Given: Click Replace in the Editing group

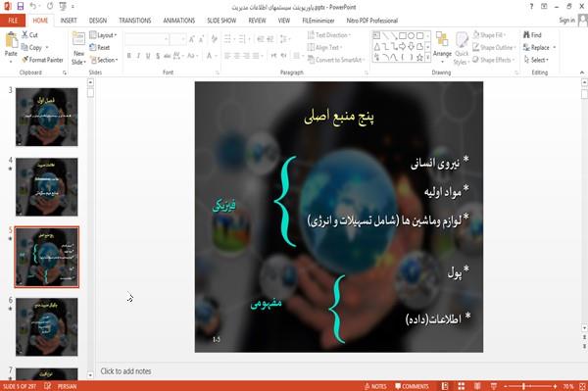Looking at the screenshot, I should (x=536, y=47).
